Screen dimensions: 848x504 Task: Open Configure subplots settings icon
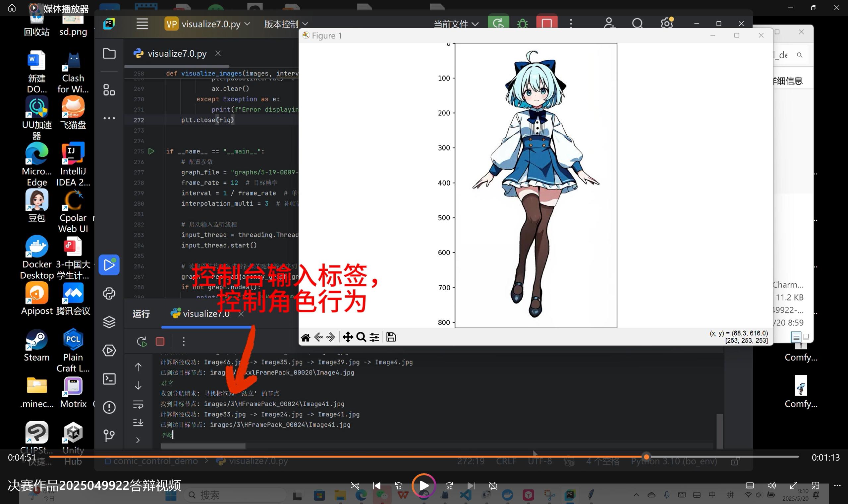click(x=374, y=337)
